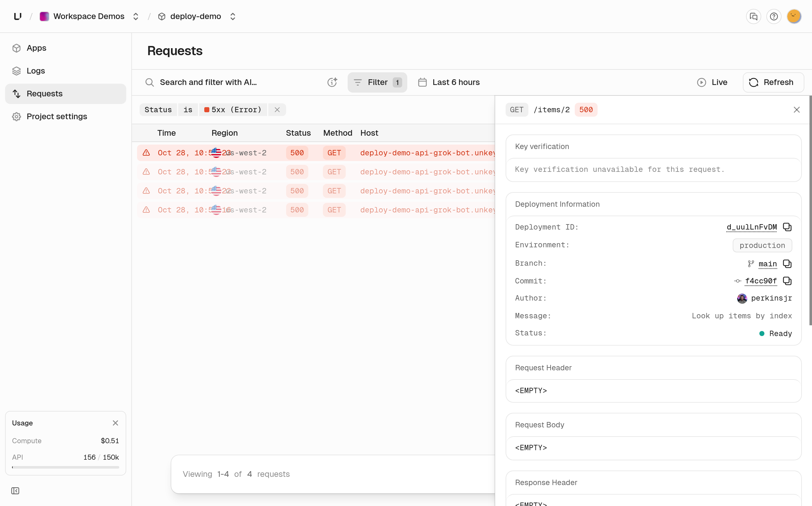Open Logs in sidebar
The width and height of the screenshot is (812, 506).
(x=66, y=71)
